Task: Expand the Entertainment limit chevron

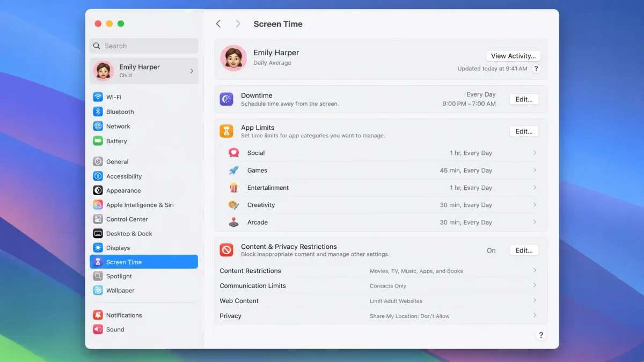Action: [x=535, y=188]
